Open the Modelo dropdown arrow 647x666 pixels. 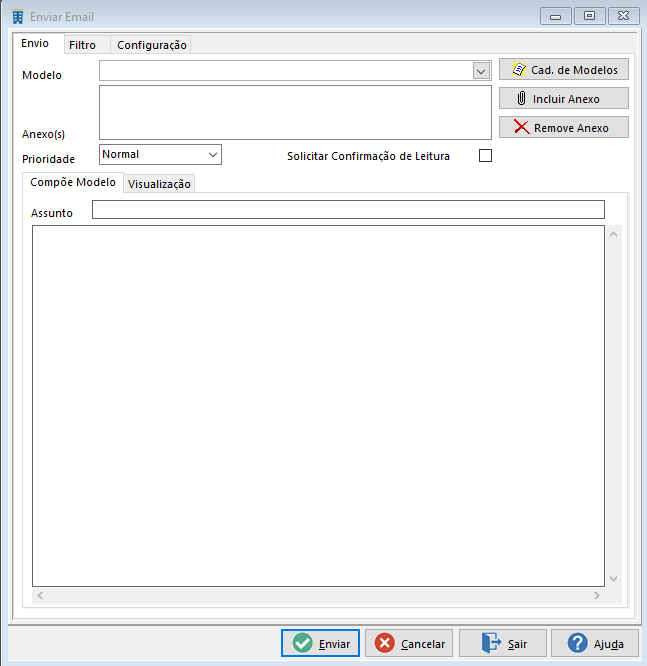click(481, 71)
